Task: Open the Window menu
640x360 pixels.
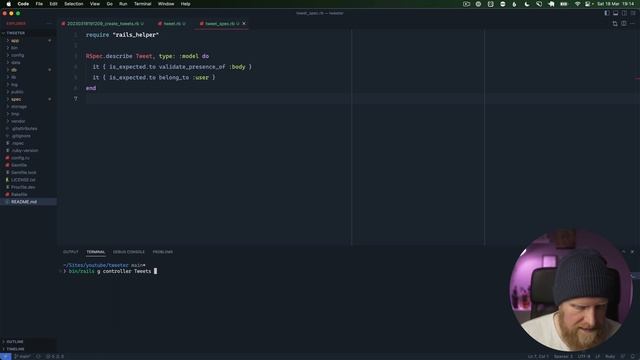Action: pos(166,4)
